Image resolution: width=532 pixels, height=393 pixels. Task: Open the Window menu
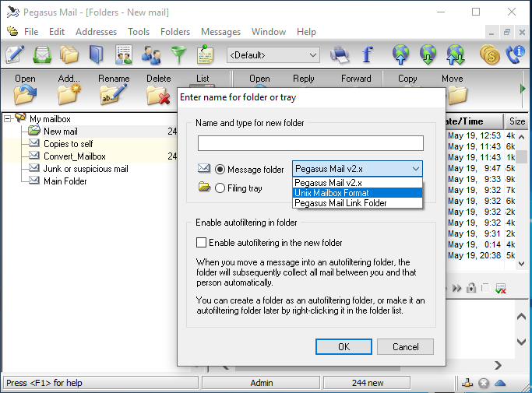[269, 32]
